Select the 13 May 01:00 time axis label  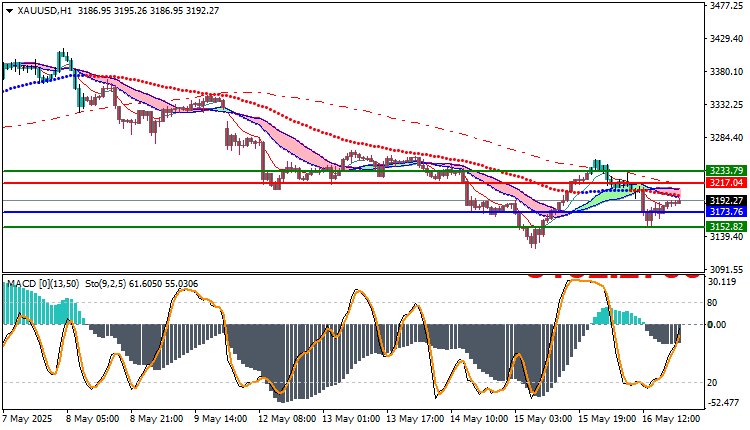[352, 419]
